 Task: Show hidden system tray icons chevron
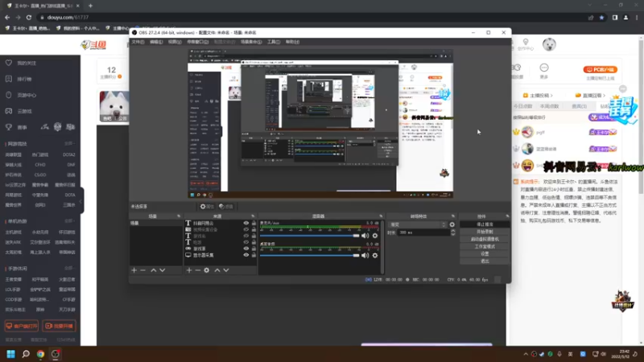(526, 354)
